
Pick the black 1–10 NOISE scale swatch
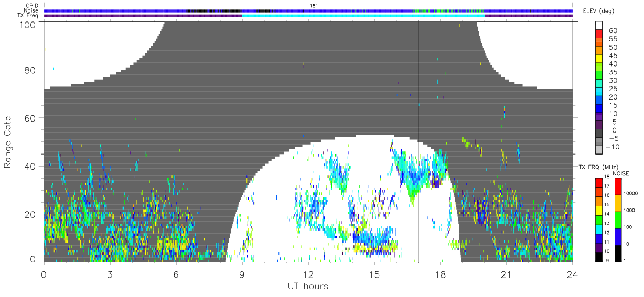click(x=618, y=254)
